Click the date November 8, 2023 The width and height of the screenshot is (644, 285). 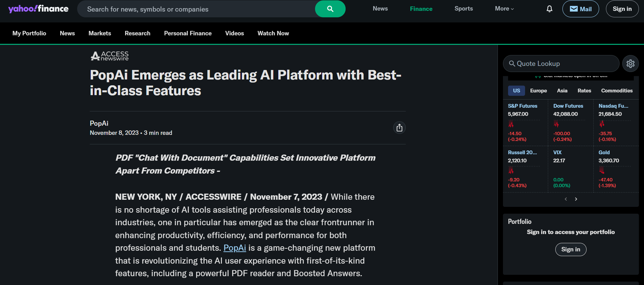114,133
